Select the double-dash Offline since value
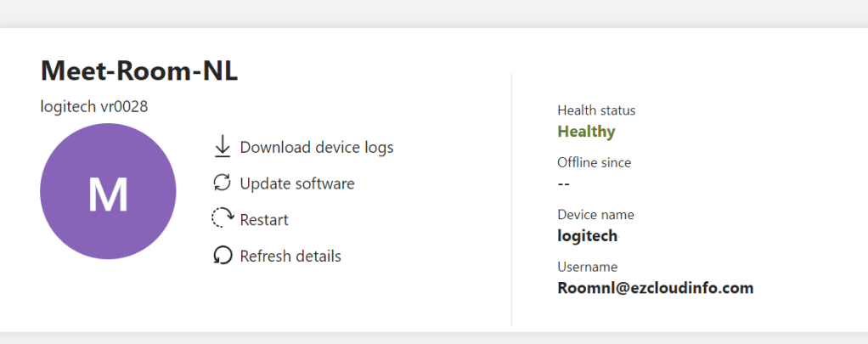Viewport: 868px width, 344px height. pos(563,183)
